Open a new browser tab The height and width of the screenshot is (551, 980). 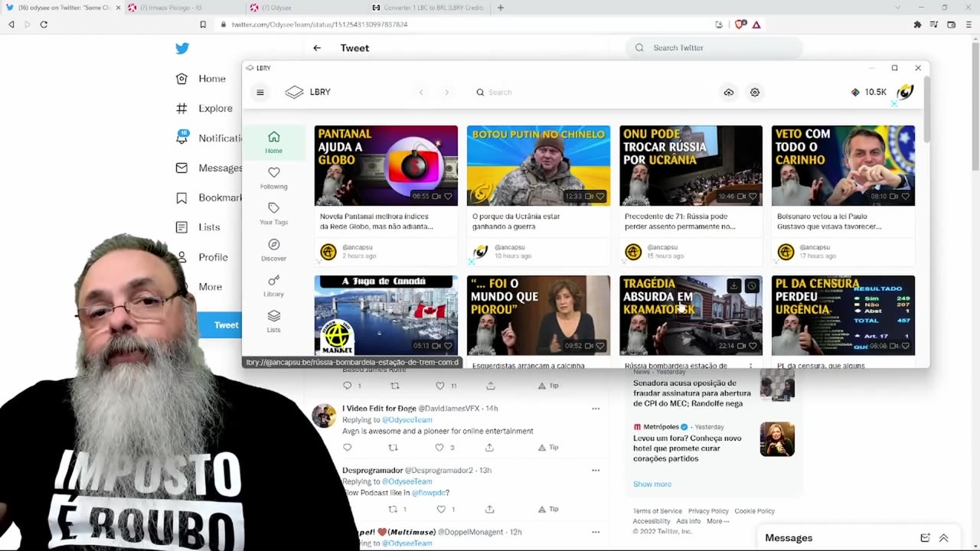501,8
